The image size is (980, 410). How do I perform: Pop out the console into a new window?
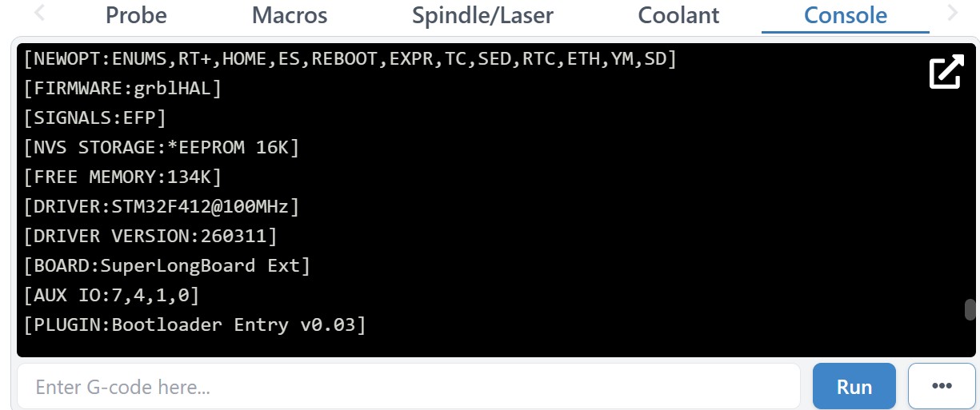(946, 72)
